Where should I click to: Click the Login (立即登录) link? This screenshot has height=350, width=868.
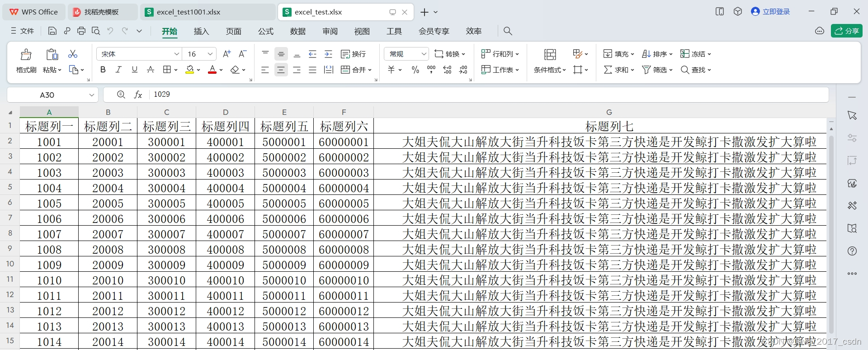(x=771, y=12)
